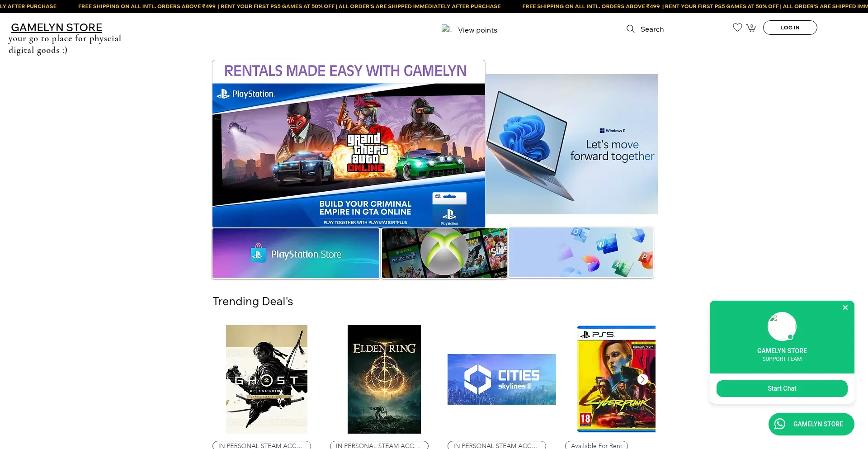The width and height of the screenshot is (868, 449).
Task: Click the Elden Ring Steam account tag
Action: click(379, 445)
